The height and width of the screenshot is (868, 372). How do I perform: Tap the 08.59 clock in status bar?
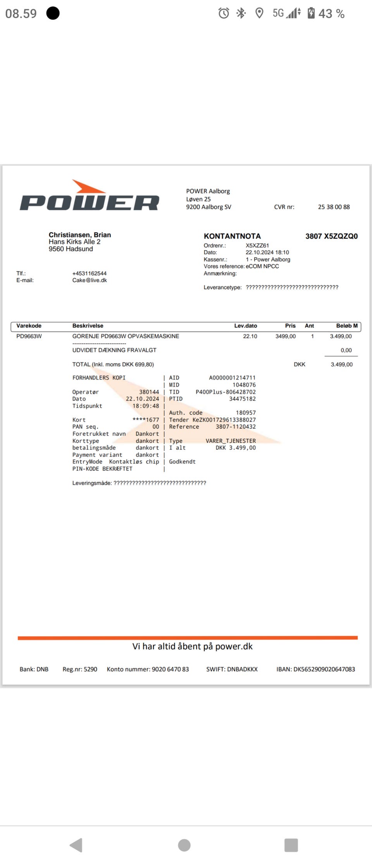21,14
